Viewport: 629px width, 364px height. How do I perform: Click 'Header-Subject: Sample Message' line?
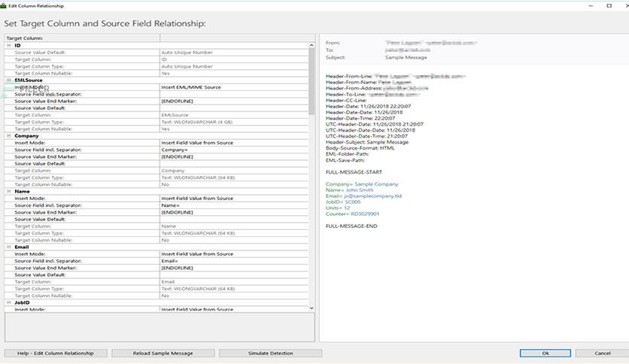[367, 142]
